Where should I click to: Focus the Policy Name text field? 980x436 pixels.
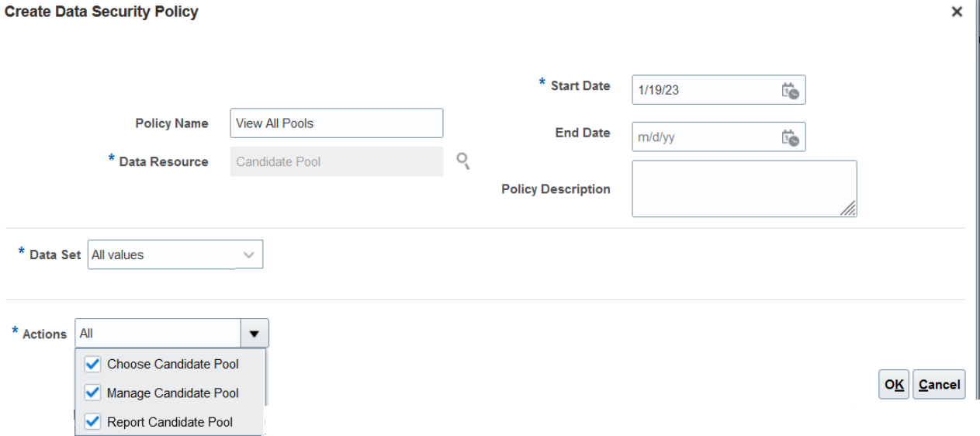click(x=336, y=123)
